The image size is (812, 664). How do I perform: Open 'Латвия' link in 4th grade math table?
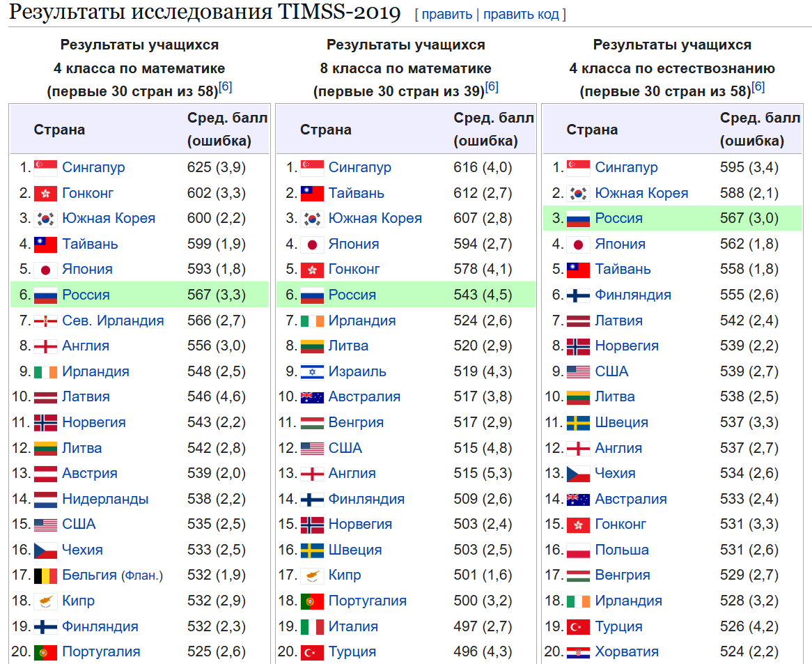coord(86,396)
